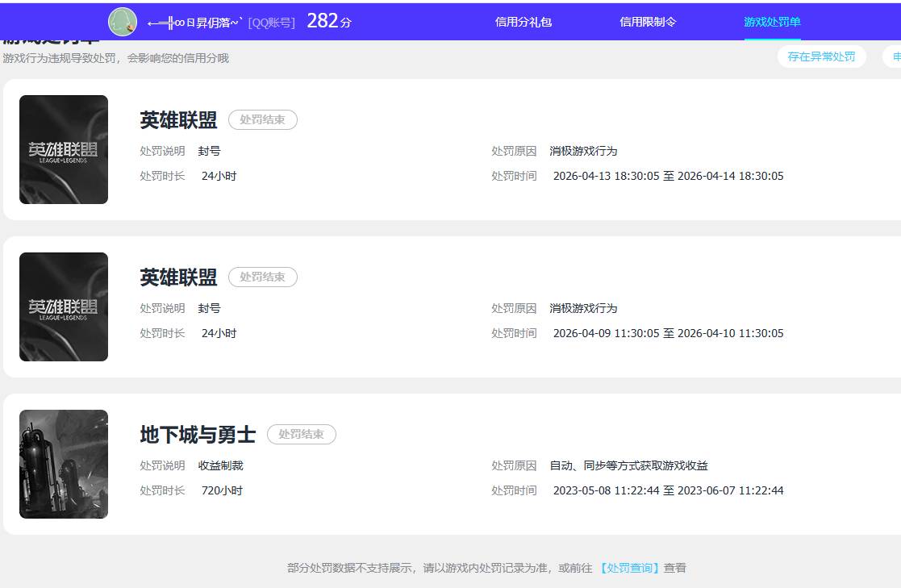
Task: Click 处罚结束 badge on the 2026-04-09 card
Action: pyautogui.click(x=263, y=277)
